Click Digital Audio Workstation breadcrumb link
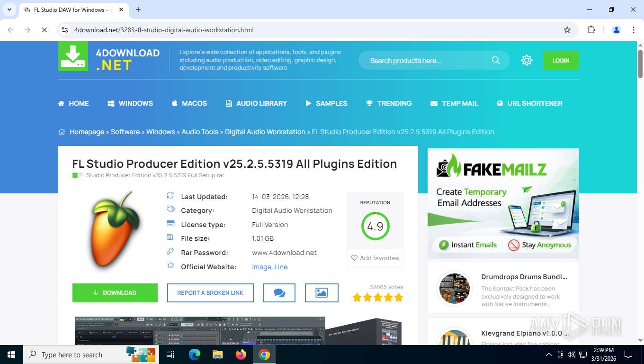 point(265,132)
